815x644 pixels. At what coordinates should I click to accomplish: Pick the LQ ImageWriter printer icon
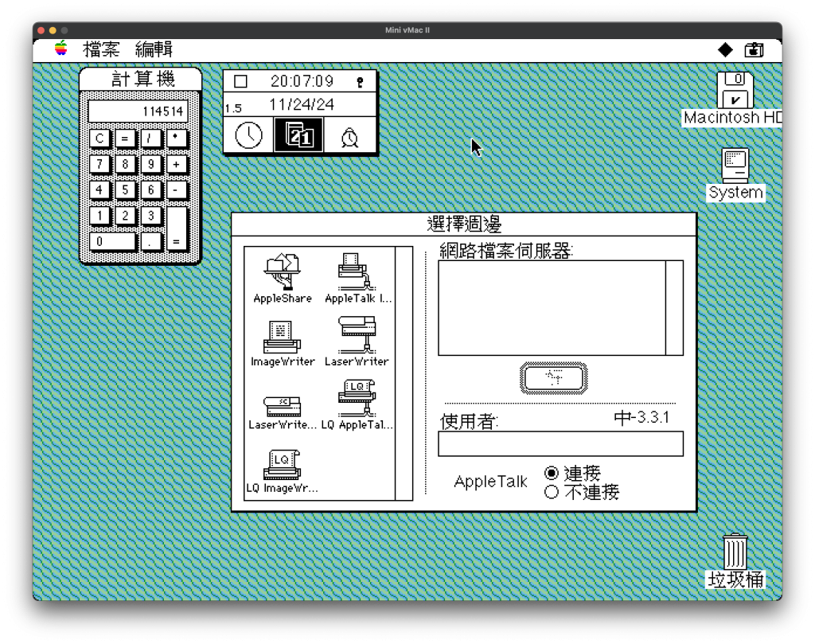(282, 465)
